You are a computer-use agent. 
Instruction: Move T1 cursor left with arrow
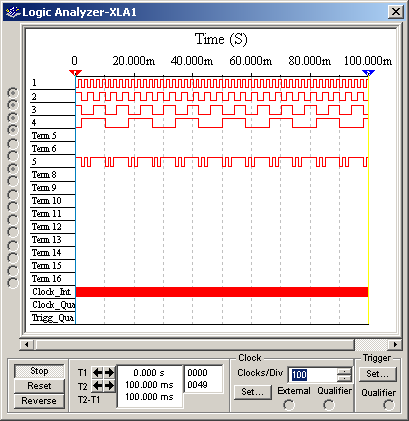pos(97,372)
